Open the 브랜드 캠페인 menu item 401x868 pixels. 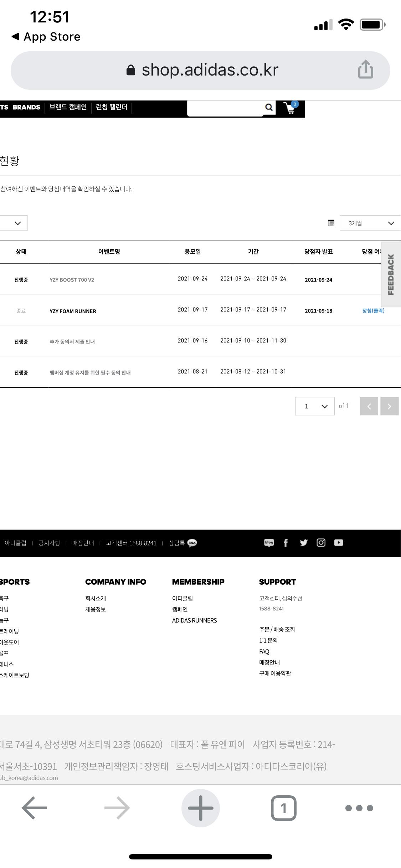pos(68,107)
